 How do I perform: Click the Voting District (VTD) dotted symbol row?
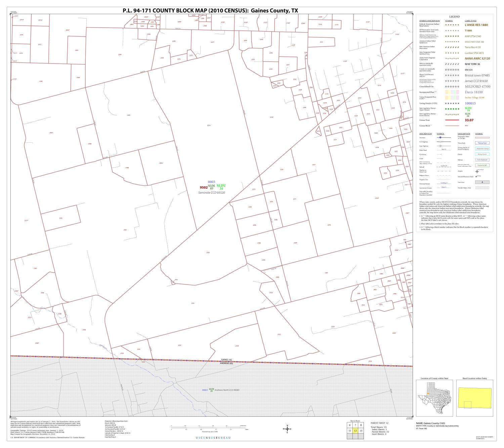click(x=452, y=103)
